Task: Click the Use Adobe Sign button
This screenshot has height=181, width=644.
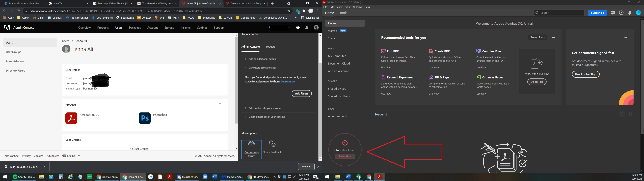Action: click(x=585, y=74)
